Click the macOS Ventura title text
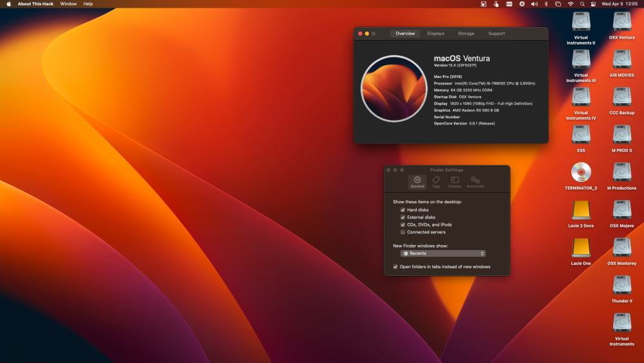644x363 pixels. point(462,59)
